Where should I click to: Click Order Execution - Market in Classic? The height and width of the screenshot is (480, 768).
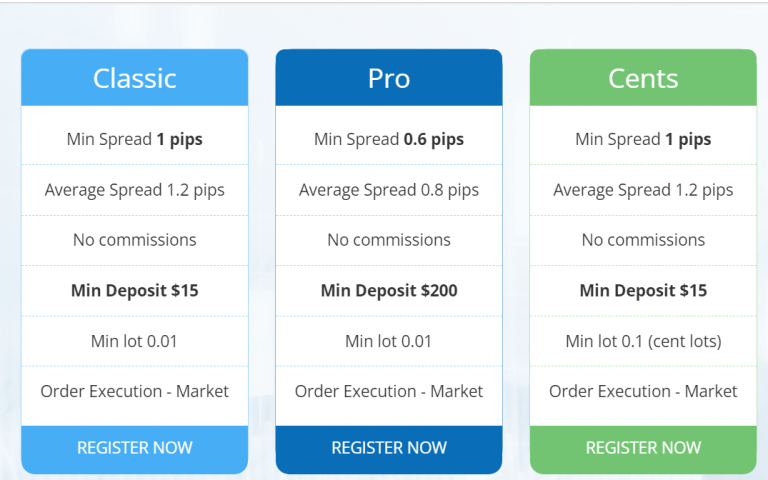pyautogui.click(x=135, y=391)
